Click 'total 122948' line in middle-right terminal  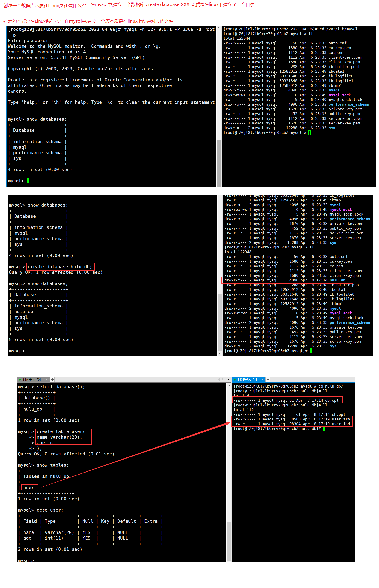tap(238, 252)
